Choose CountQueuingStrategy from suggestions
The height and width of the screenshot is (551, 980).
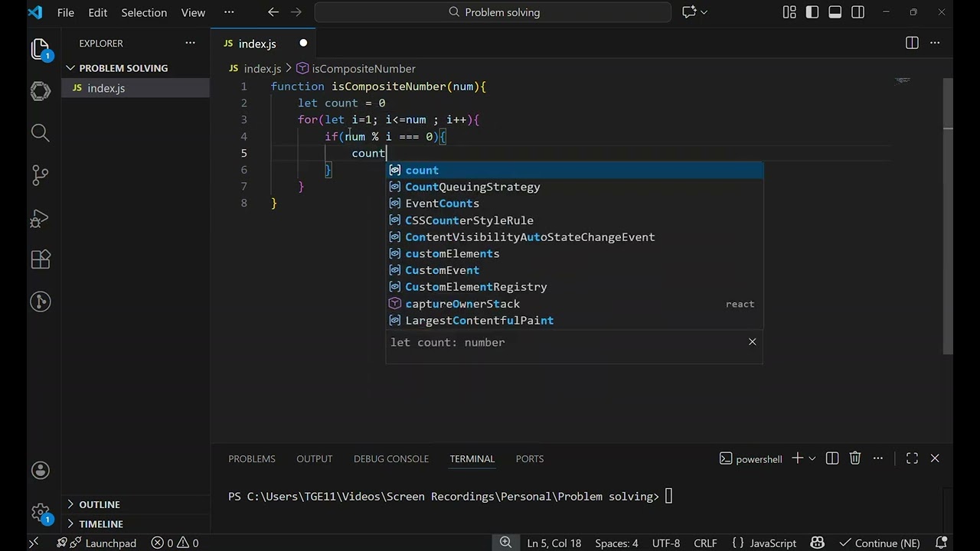tap(574, 187)
